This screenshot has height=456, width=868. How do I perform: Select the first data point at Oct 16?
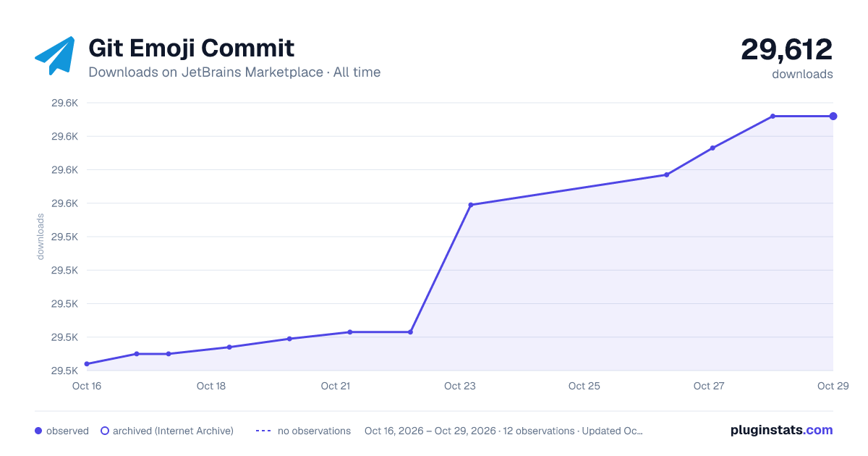(x=87, y=364)
